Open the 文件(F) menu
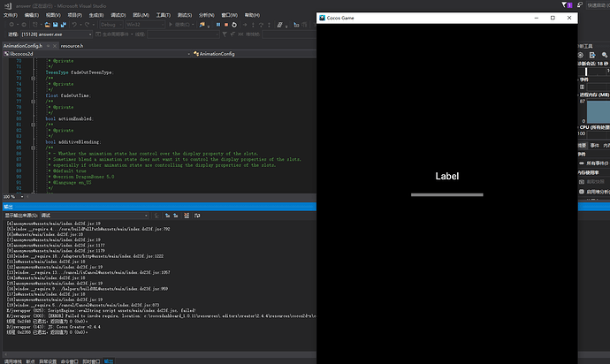 [x=11, y=15]
